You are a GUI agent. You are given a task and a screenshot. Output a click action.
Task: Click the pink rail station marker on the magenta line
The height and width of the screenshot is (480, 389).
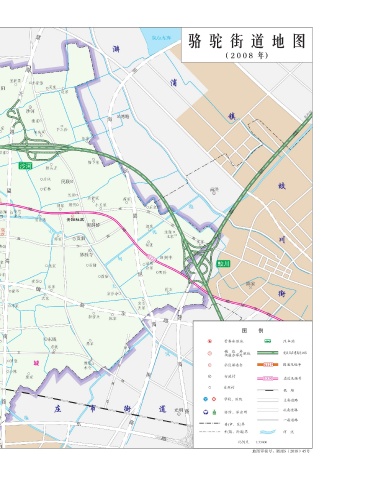click(151, 257)
